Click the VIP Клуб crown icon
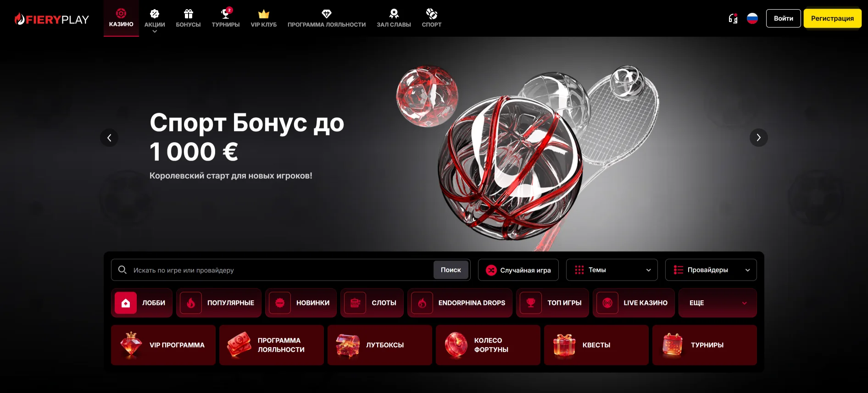 pos(264,14)
